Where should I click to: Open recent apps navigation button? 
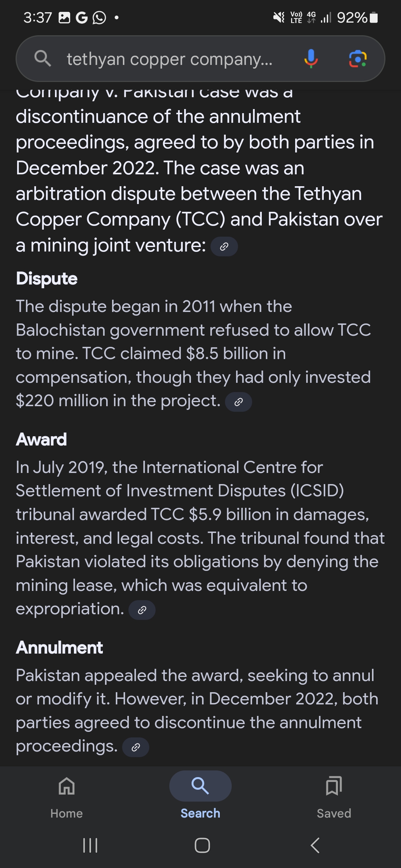[x=90, y=845]
